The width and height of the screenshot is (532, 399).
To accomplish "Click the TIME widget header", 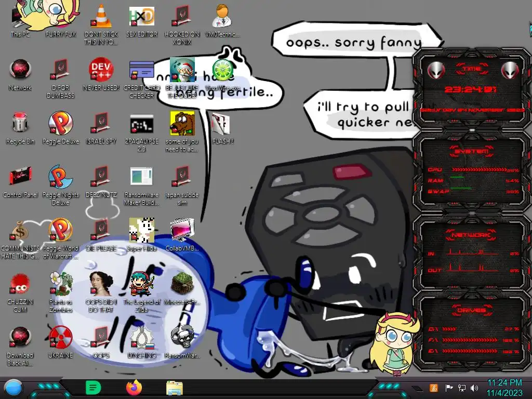I will (x=472, y=69).
